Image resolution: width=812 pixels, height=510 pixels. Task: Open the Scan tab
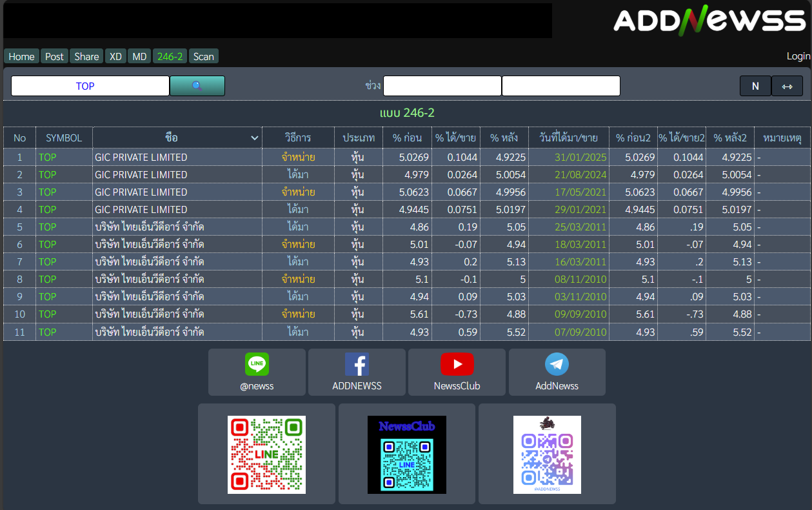(x=204, y=56)
